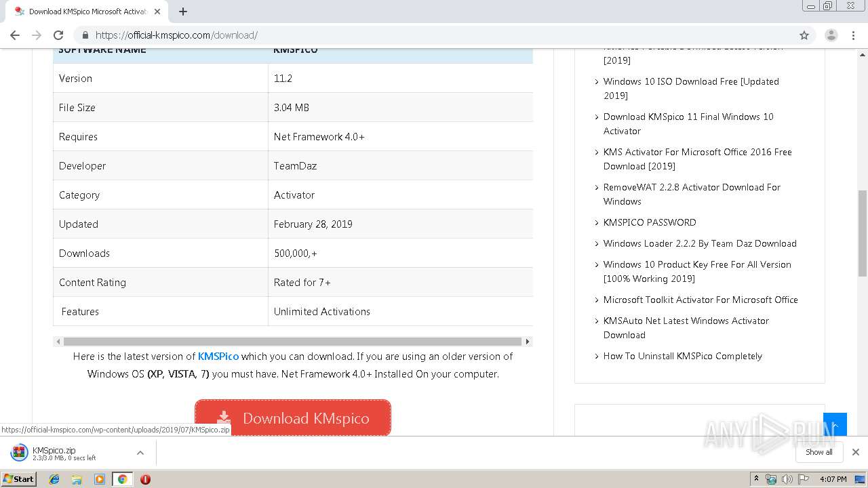The height and width of the screenshot is (488, 868).
Task: Bookmark this page with star icon
Action: pos(804,35)
